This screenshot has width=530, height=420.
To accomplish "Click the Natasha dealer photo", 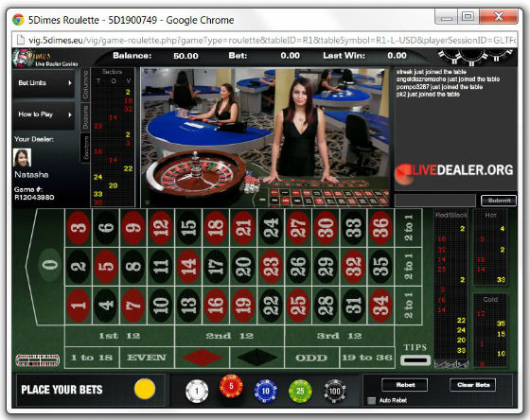I will 23,157.
